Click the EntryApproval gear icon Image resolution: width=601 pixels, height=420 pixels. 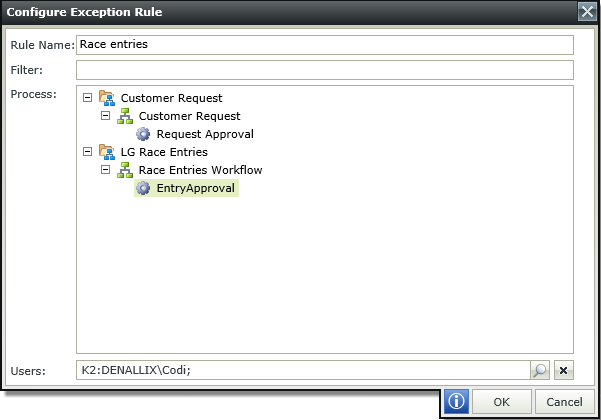143,188
